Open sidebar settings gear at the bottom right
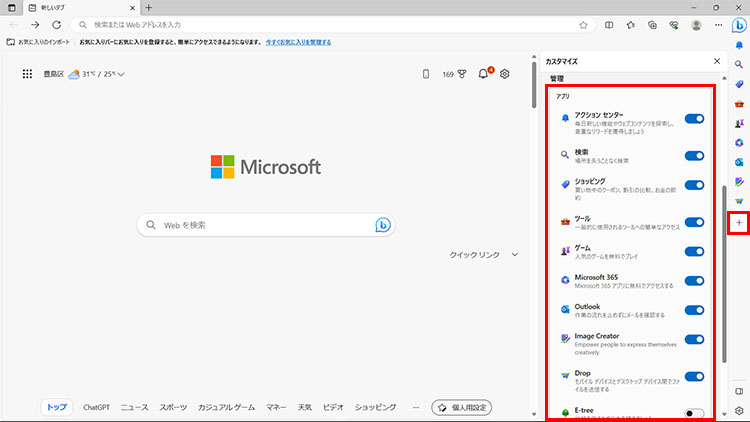750x422 pixels. click(738, 410)
